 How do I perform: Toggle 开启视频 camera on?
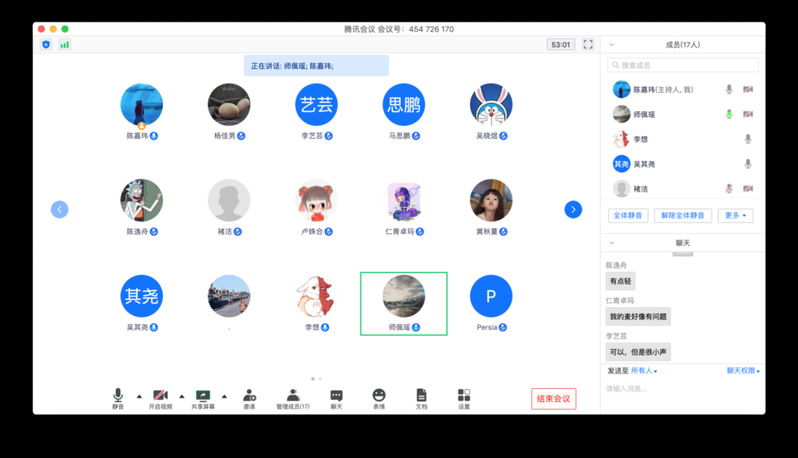160,397
